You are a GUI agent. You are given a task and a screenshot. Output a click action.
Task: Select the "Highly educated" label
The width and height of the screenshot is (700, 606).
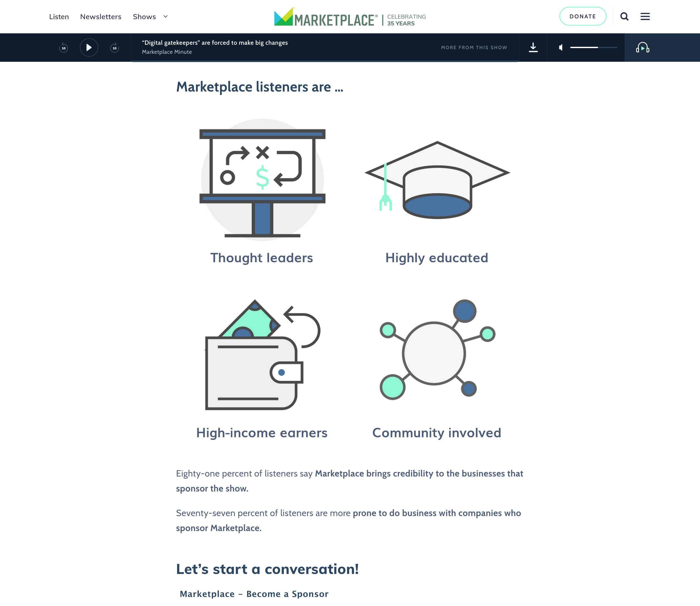coord(437,258)
